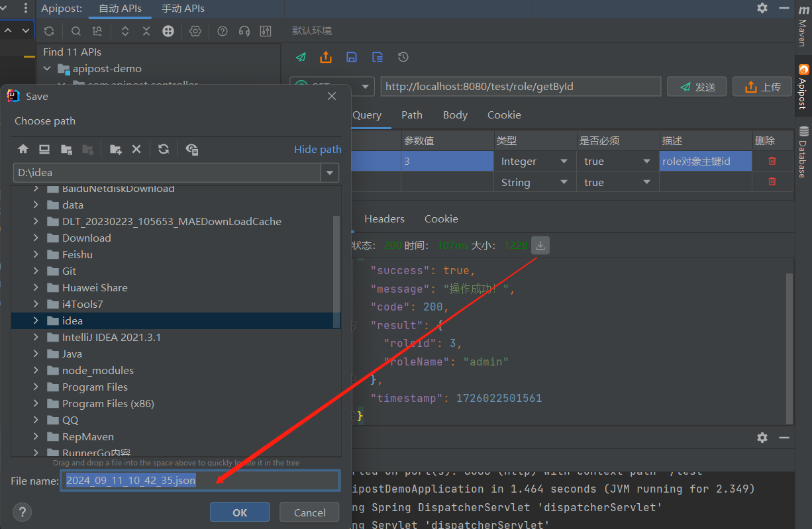
Task: Delete the String parameter row
Action: [772, 181]
